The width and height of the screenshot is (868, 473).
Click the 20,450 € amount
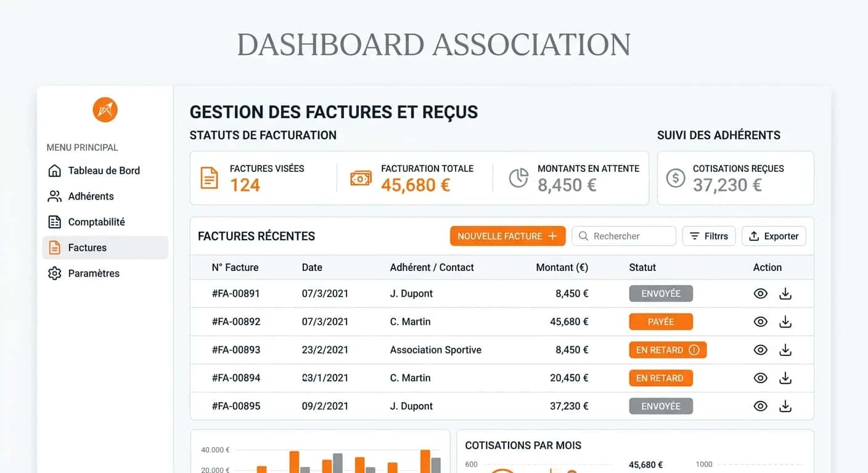[x=569, y=378]
